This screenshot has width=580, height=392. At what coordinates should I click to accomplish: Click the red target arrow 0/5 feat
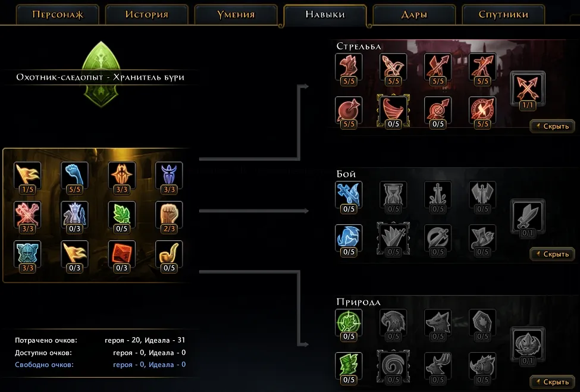[x=438, y=109]
